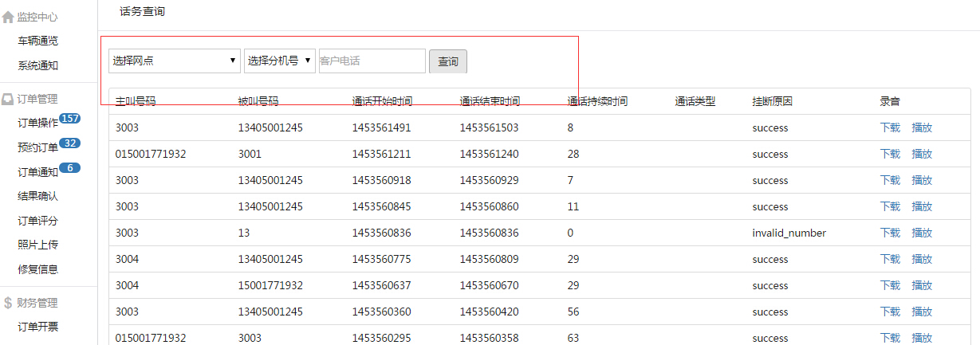Play recording for call starting 1453561211
This screenshot has width=980, height=345.
(x=922, y=154)
